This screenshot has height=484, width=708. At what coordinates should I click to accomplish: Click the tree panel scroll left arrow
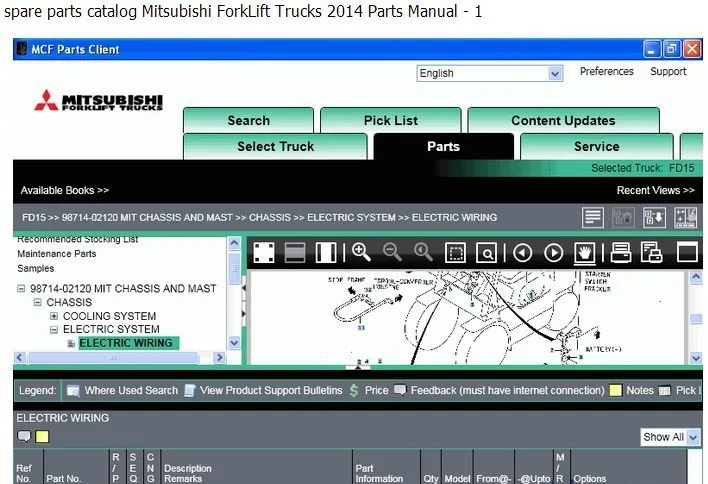[x=19, y=358]
